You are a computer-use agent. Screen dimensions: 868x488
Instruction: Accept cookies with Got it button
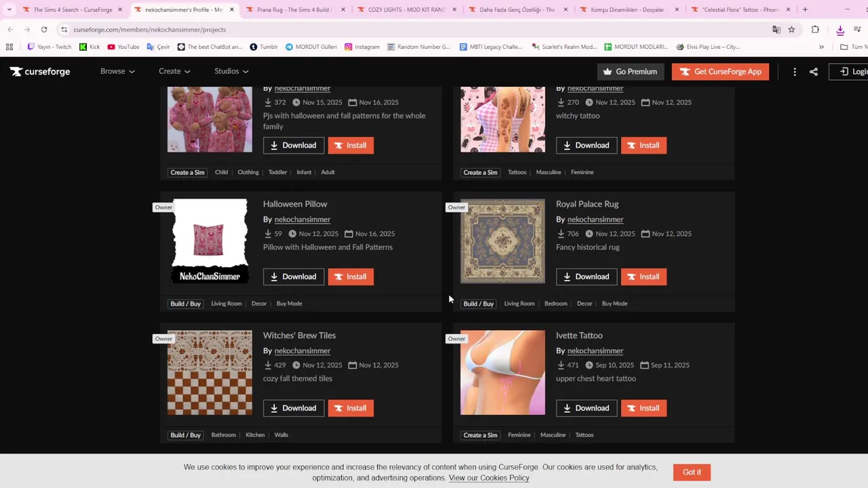[x=692, y=472]
